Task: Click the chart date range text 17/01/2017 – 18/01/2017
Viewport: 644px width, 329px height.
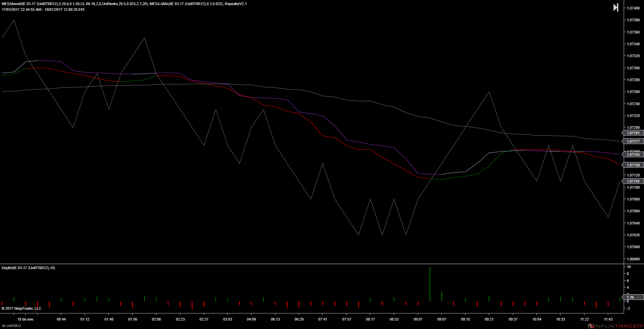Action: pos(43,9)
